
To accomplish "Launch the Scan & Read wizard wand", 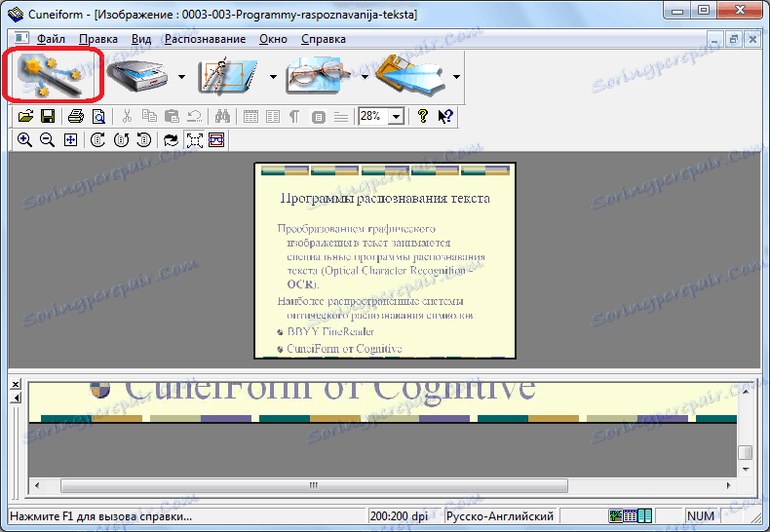I will (51, 76).
